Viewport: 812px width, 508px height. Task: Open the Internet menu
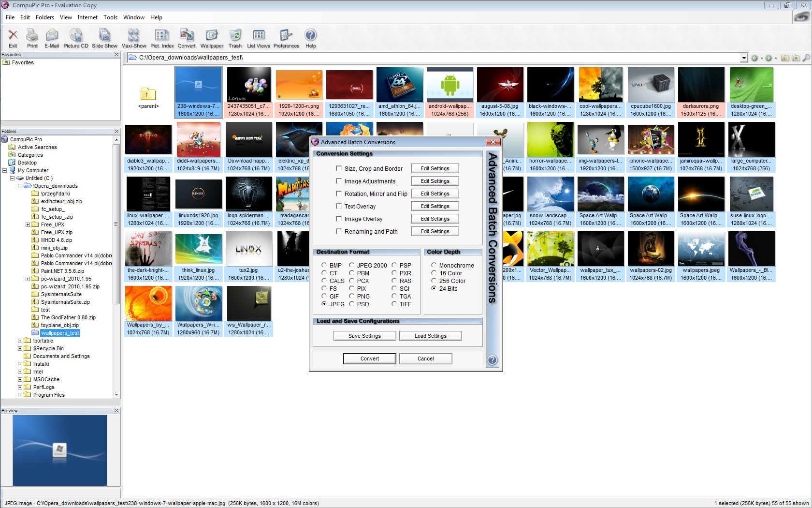point(87,17)
